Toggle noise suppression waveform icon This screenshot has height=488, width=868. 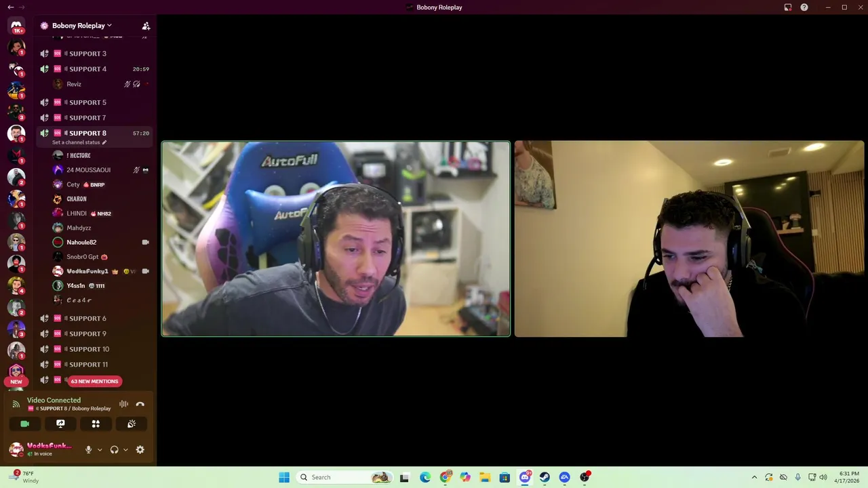point(123,404)
